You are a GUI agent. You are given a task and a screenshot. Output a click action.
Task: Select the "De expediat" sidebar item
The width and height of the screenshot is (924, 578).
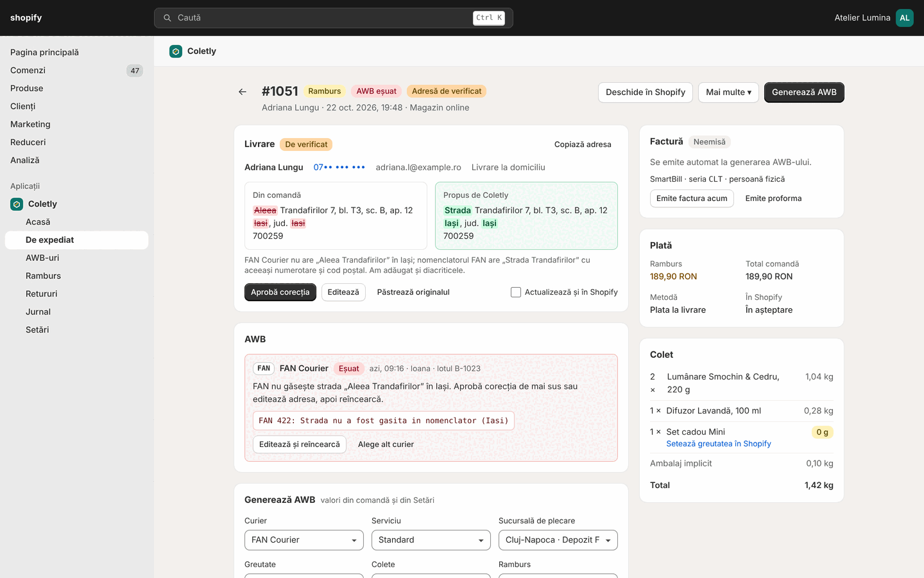click(x=77, y=240)
